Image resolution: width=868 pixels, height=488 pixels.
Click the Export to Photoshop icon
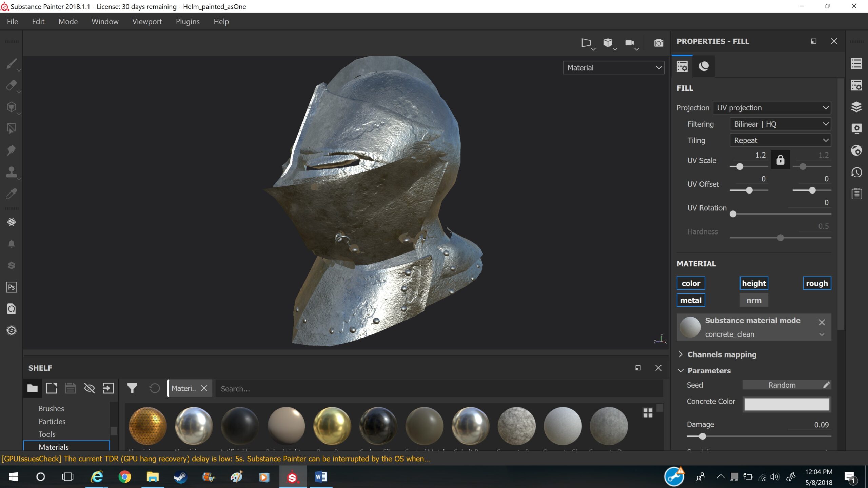12,287
